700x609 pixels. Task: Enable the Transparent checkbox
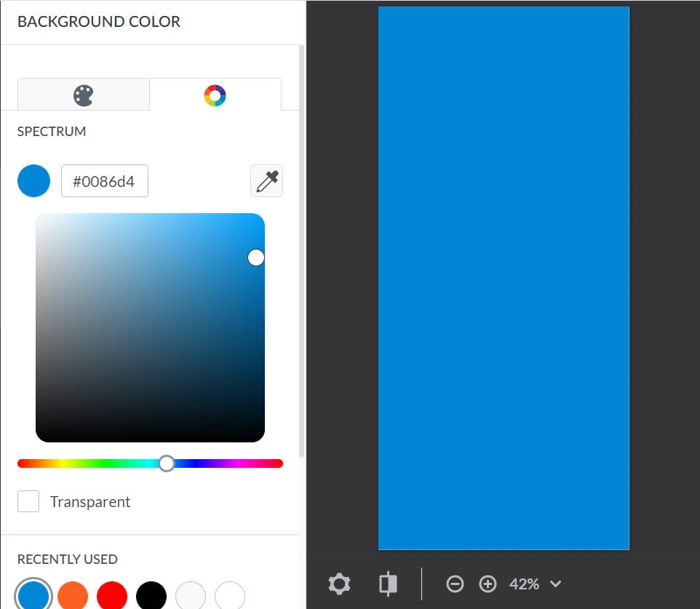28,501
